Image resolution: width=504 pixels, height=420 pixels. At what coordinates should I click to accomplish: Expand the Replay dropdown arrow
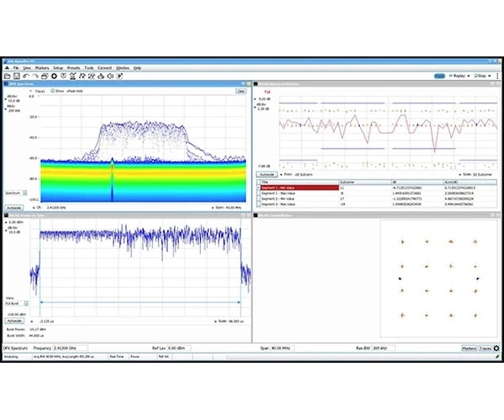click(x=469, y=76)
